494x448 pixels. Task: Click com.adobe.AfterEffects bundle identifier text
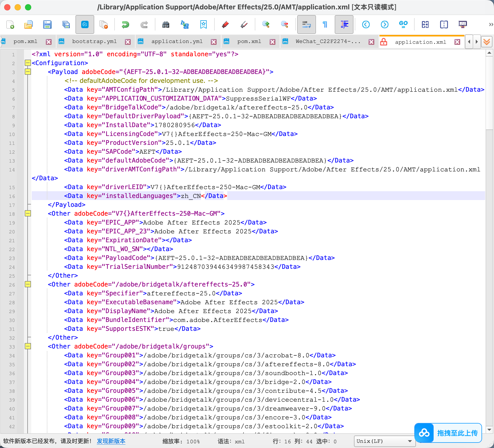pos(218,320)
